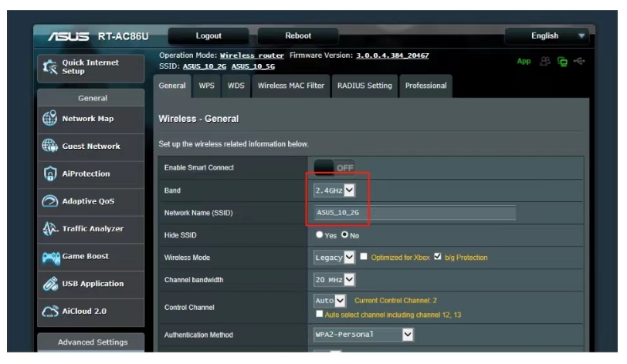Open Adaptive QoS gauge icon

point(48,201)
